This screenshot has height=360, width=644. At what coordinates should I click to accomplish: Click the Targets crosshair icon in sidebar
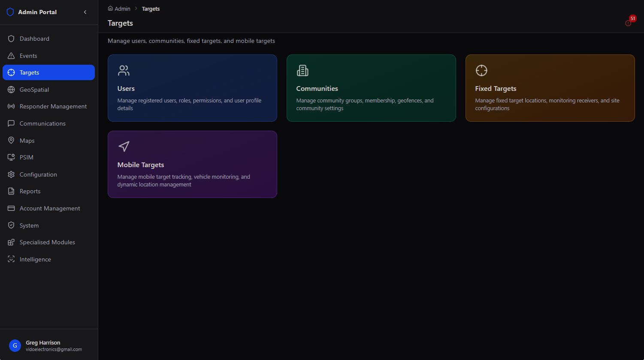pos(11,72)
